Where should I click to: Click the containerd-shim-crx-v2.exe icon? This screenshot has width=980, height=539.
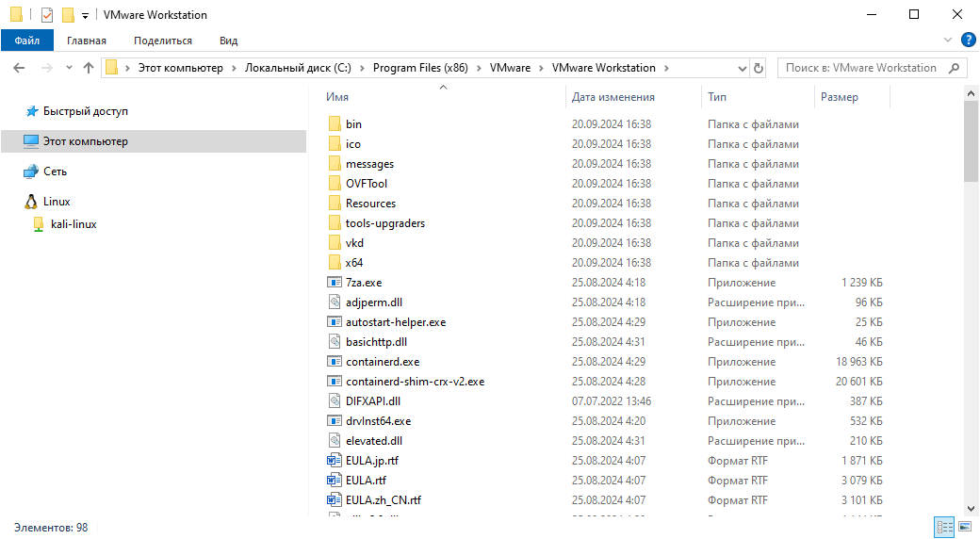point(335,382)
